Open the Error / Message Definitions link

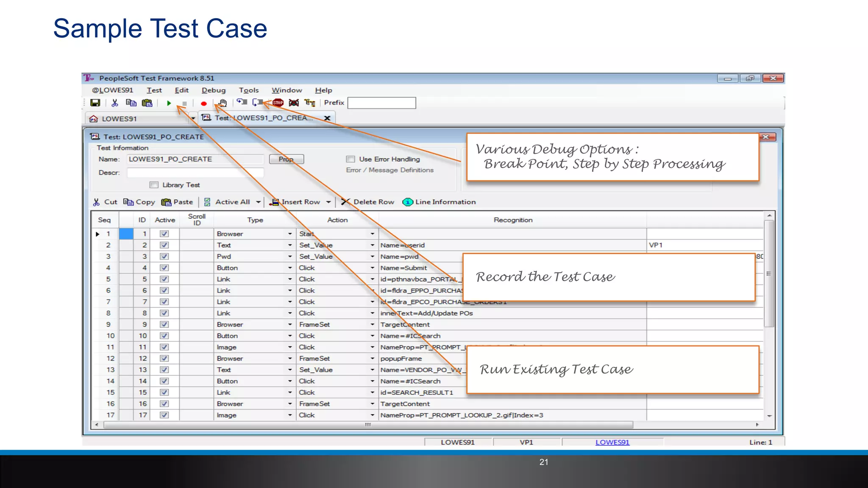tap(390, 170)
